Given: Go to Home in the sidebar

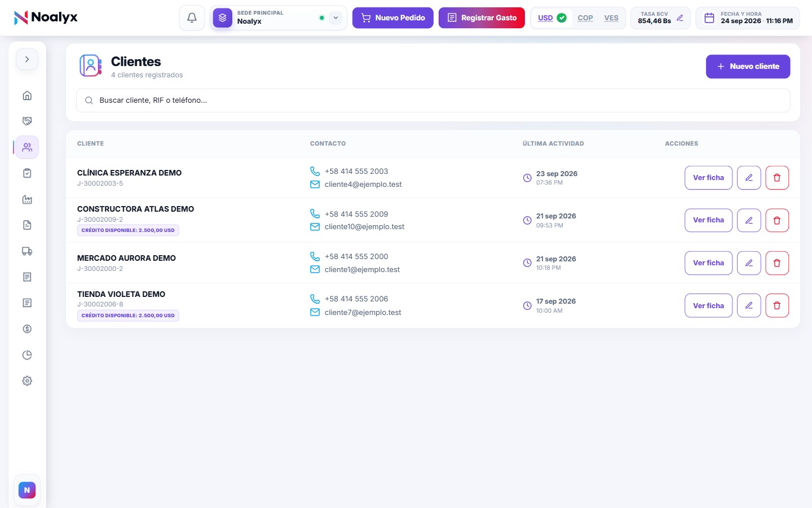Looking at the screenshot, I should point(27,95).
